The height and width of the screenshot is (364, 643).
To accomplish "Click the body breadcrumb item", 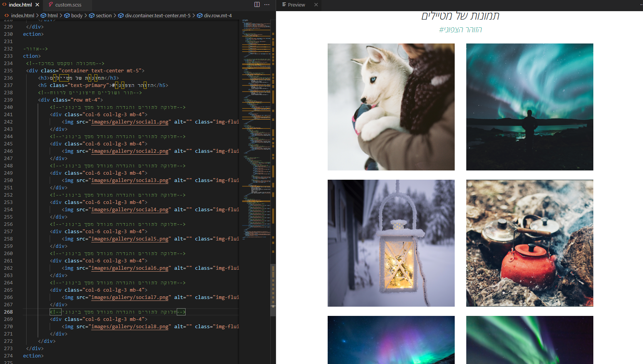I will pyautogui.click(x=77, y=15).
